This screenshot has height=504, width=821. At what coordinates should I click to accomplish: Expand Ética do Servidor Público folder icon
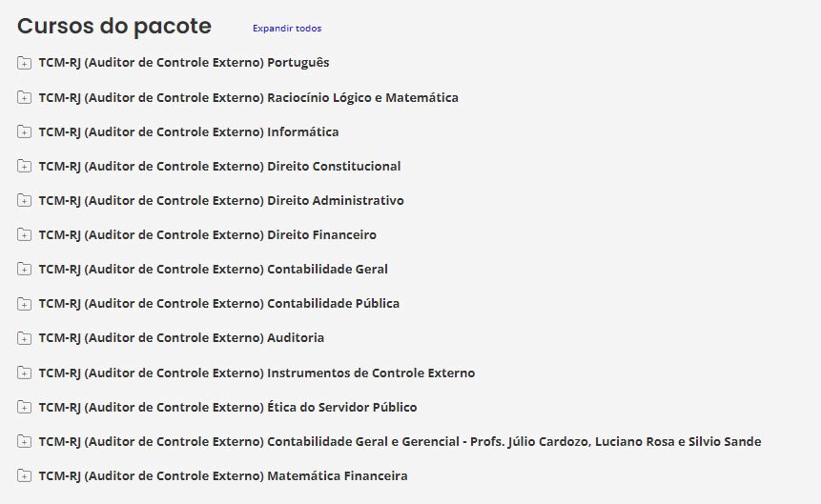pyautogui.click(x=24, y=407)
